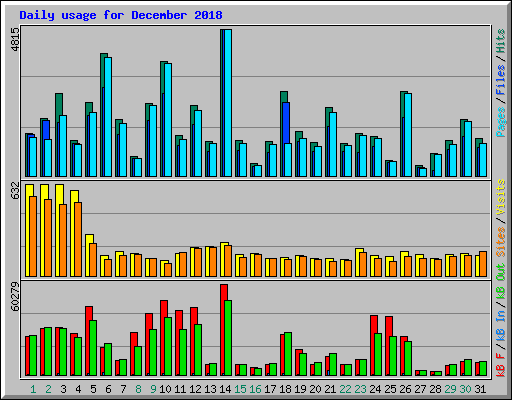
Task: Select day label '1' on the x-axis
Action: pyautogui.click(x=33, y=389)
